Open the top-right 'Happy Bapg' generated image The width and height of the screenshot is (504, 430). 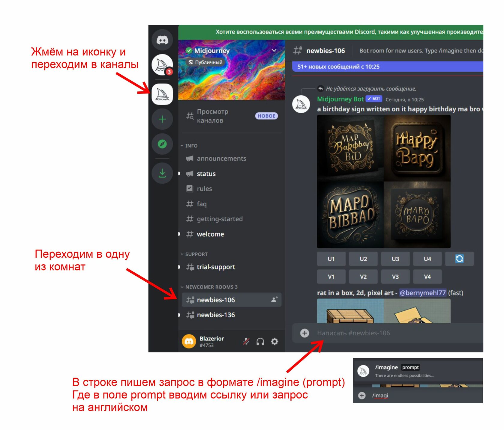417,148
